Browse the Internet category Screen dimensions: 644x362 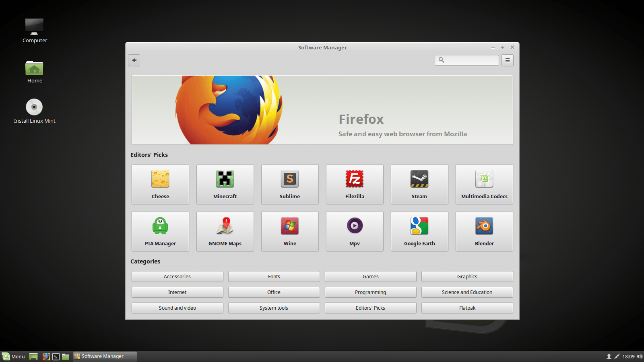click(178, 292)
